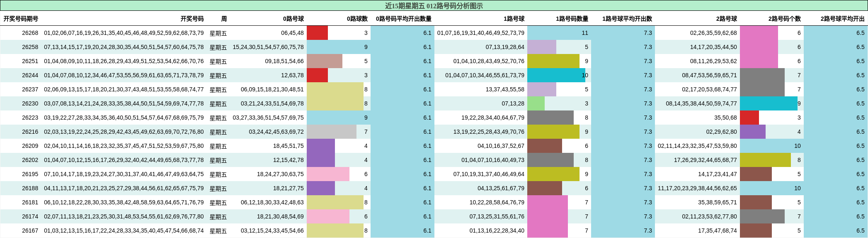Click 0路号球 cell 09,18,51,54,66
This screenshot has width=868, height=238.
click(284, 61)
